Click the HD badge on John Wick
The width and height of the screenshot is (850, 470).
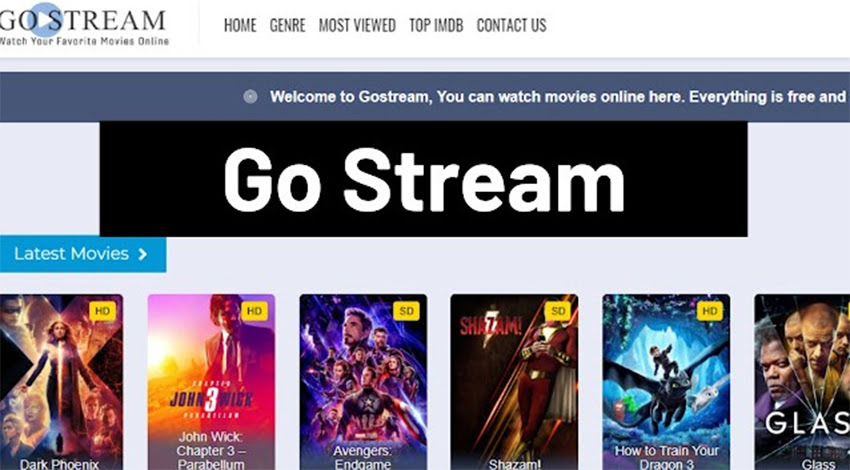point(254,311)
